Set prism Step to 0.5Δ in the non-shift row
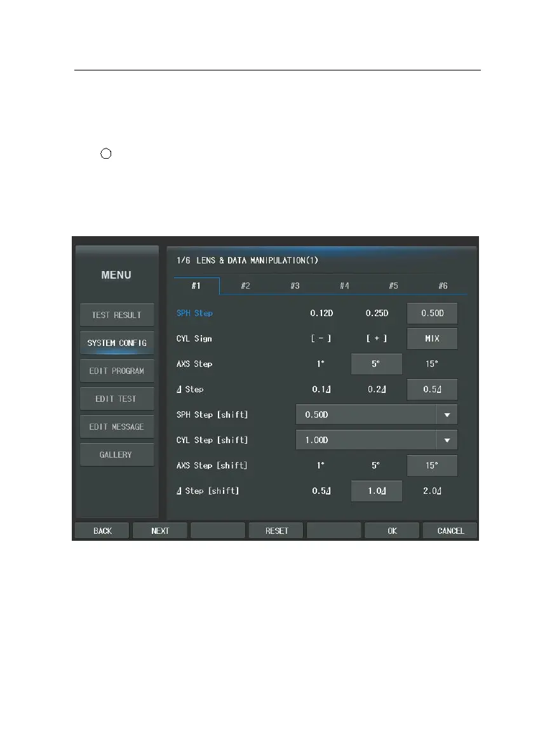The width and height of the screenshot is (533, 756). point(432,390)
